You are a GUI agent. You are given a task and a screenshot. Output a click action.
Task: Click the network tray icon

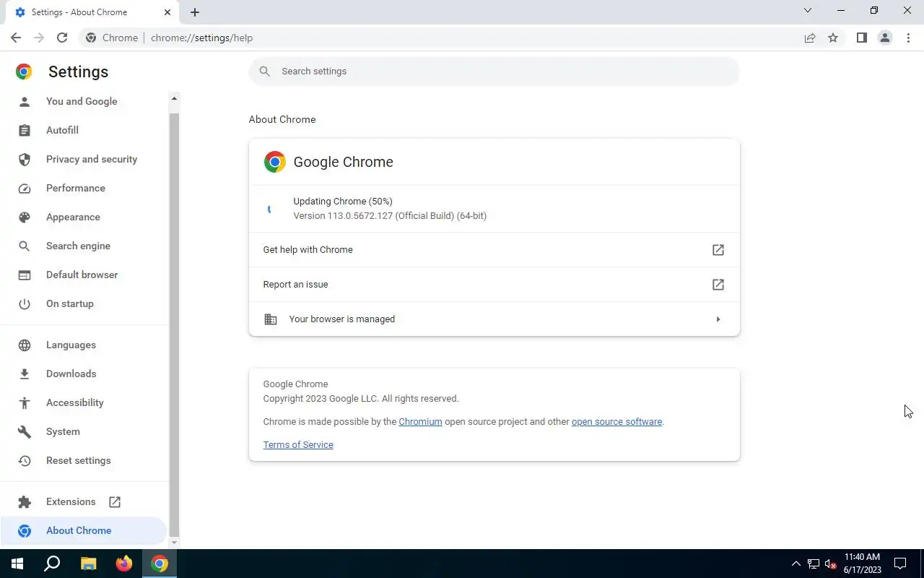[814, 564]
